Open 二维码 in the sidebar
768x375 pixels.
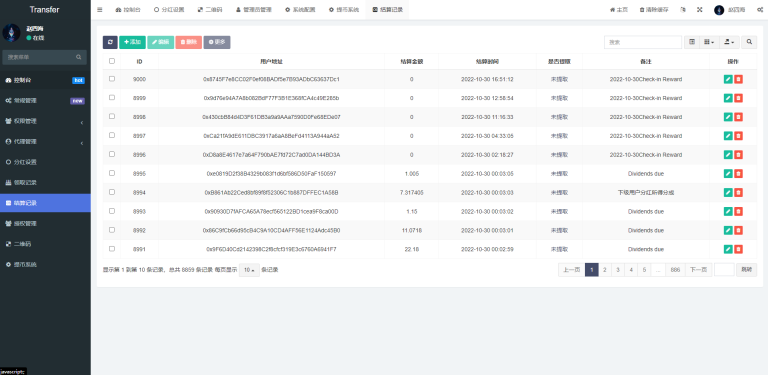click(45, 244)
